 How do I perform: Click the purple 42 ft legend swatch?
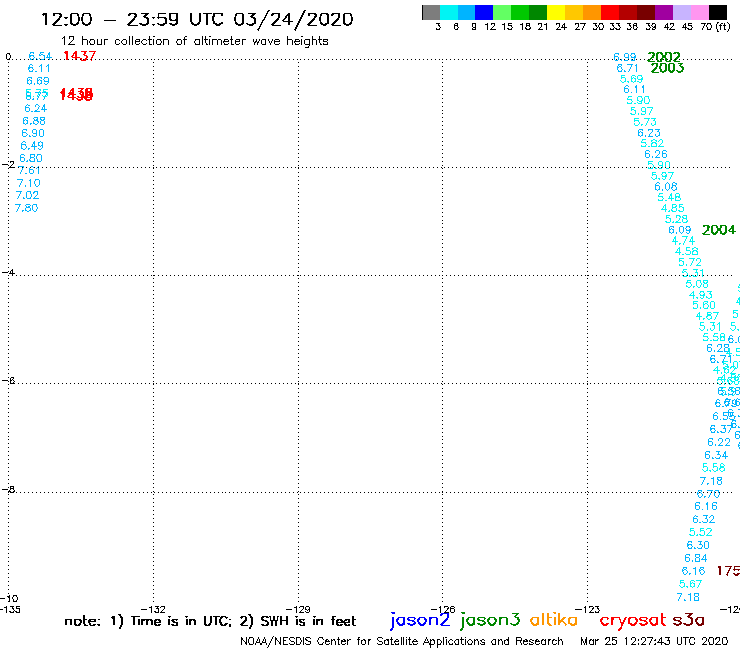[x=664, y=12]
